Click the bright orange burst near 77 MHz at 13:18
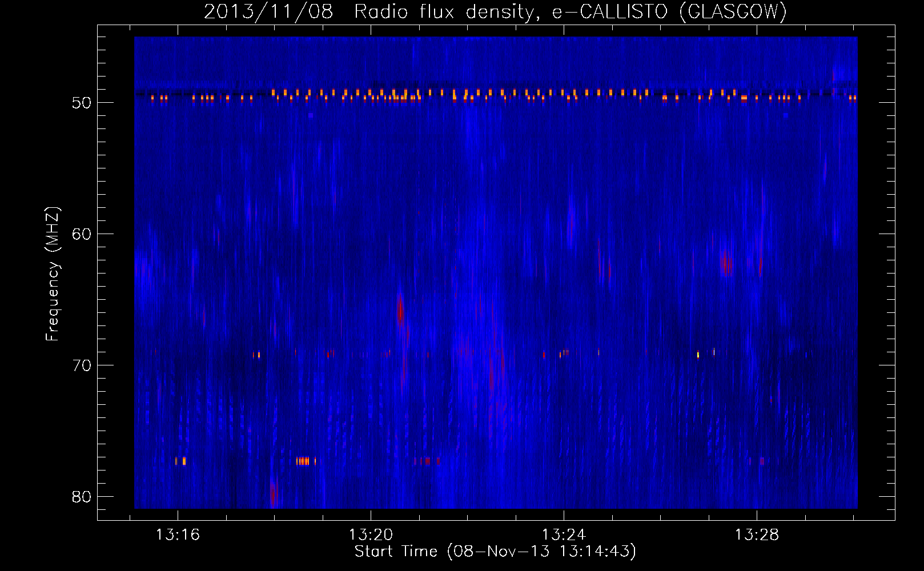Screen dimensions: 924x571 point(306,461)
